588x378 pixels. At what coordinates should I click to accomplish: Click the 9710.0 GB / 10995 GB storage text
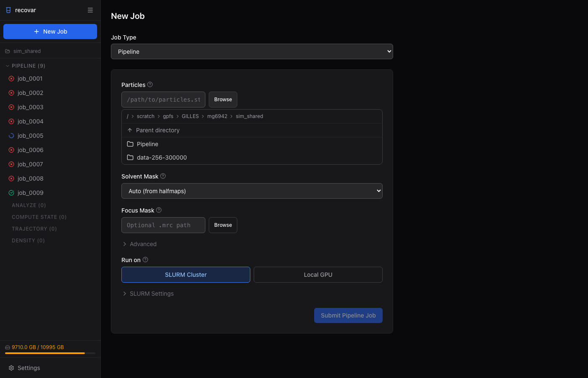click(x=38, y=347)
